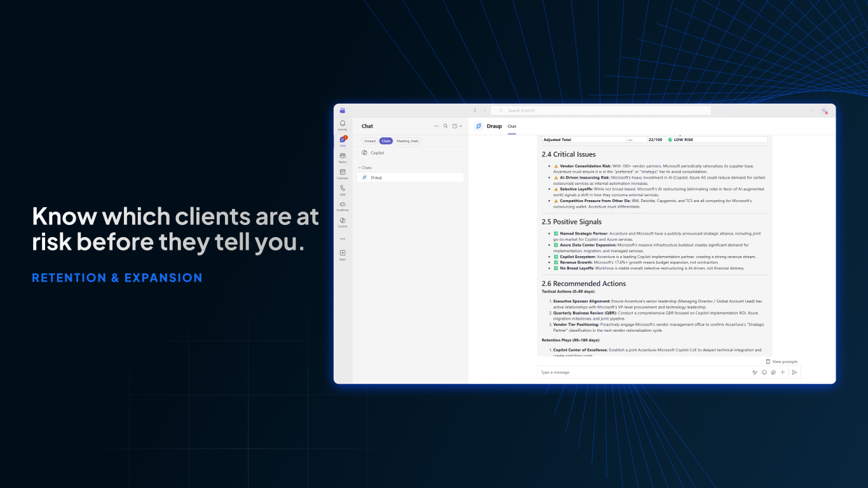The height and width of the screenshot is (488, 868).
Task: Click the 22/100 score cell
Action: (x=655, y=140)
